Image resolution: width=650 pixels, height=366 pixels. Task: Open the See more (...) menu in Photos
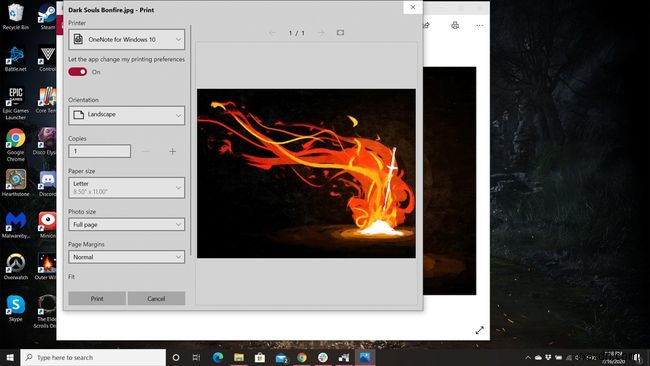(479, 25)
